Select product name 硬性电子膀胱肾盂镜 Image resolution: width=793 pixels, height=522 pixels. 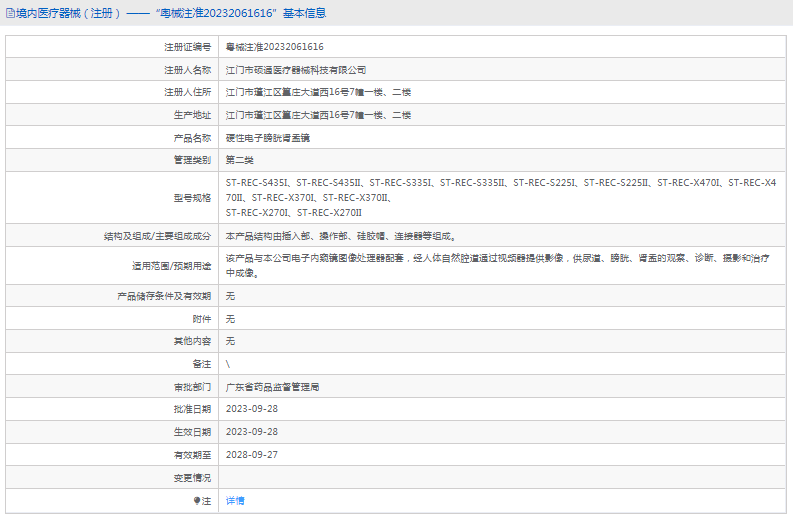coord(268,138)
